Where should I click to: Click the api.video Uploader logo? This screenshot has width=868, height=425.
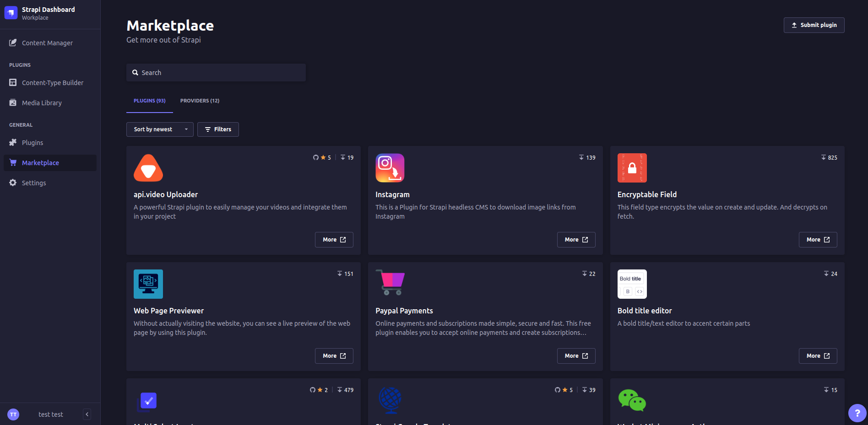pyautogui.click(x=148, y=168)
